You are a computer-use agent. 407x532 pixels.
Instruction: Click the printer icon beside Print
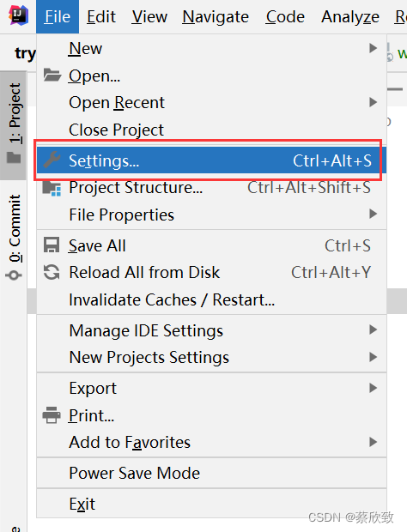[x=52, y=415]
